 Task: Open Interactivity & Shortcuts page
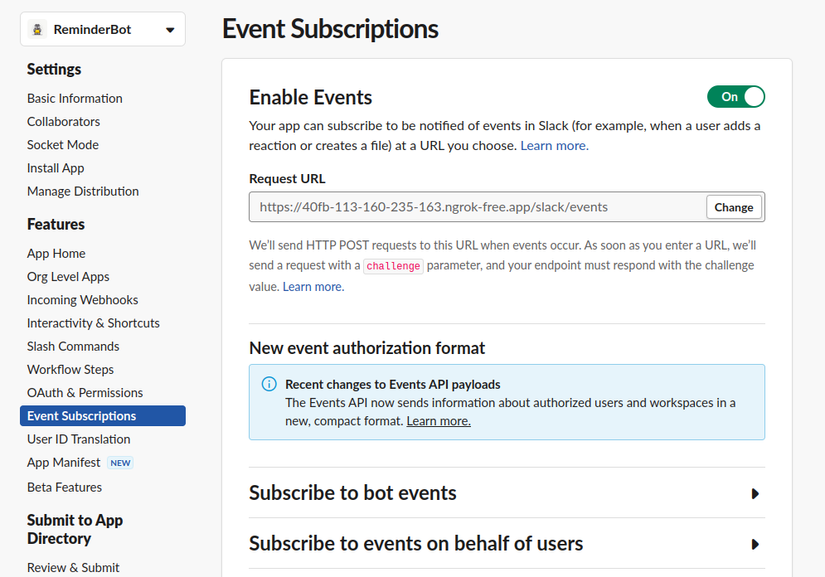tap(93, 323)
